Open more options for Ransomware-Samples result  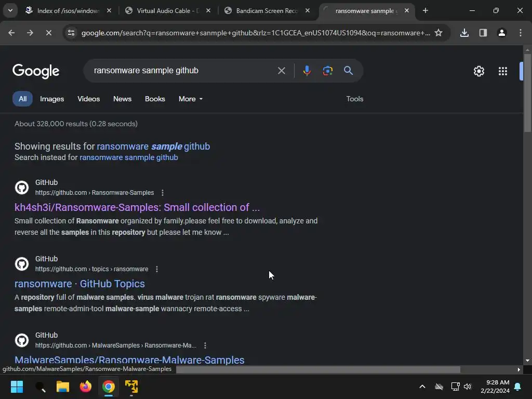coord(163,193)
